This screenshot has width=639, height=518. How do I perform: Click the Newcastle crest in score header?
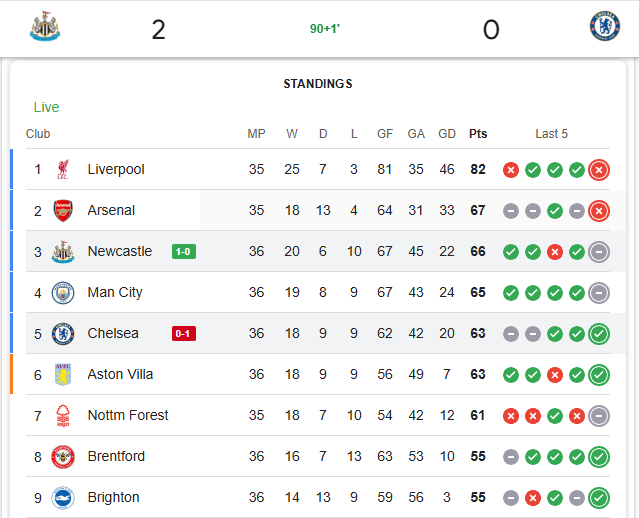[x=45, y=26]
